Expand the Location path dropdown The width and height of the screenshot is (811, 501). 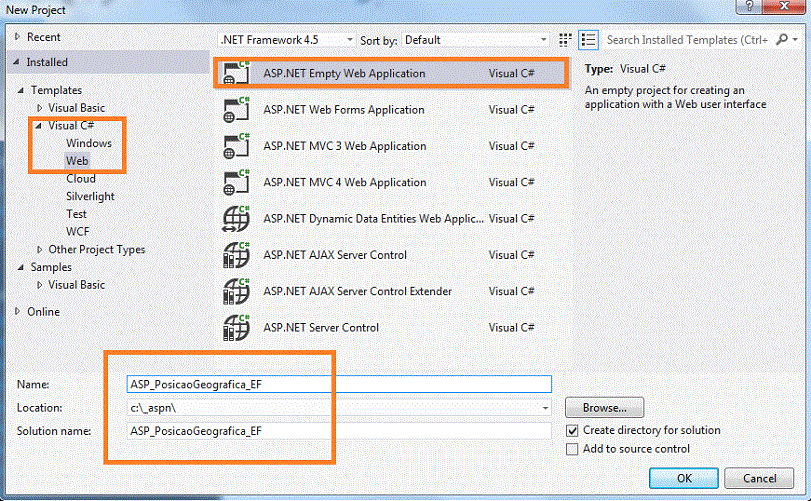[x=545, y=408]
